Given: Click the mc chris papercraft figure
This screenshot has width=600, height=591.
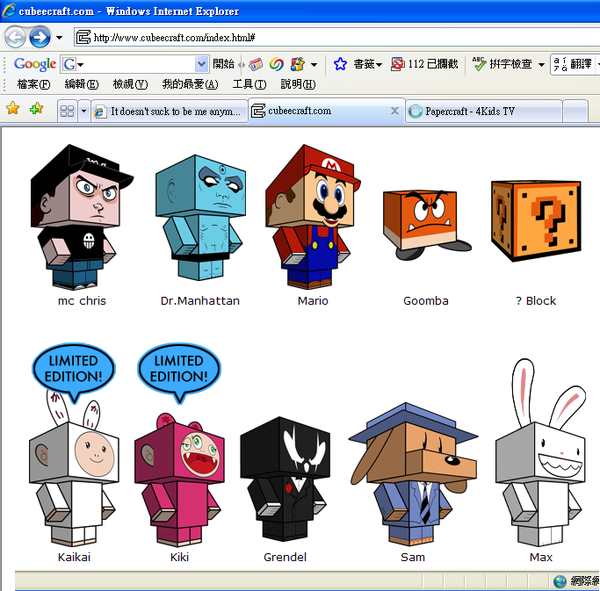Looking at the screenshot, I should 82,217.
